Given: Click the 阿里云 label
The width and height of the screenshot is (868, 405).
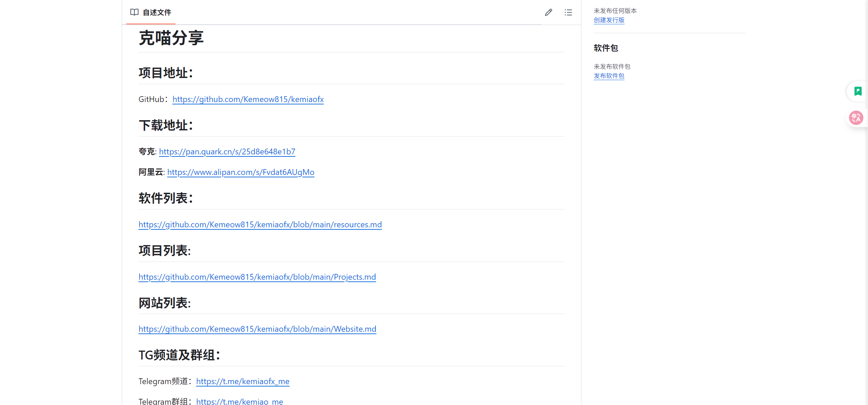Looking at the screenshot, I should [x=151, y=172].
